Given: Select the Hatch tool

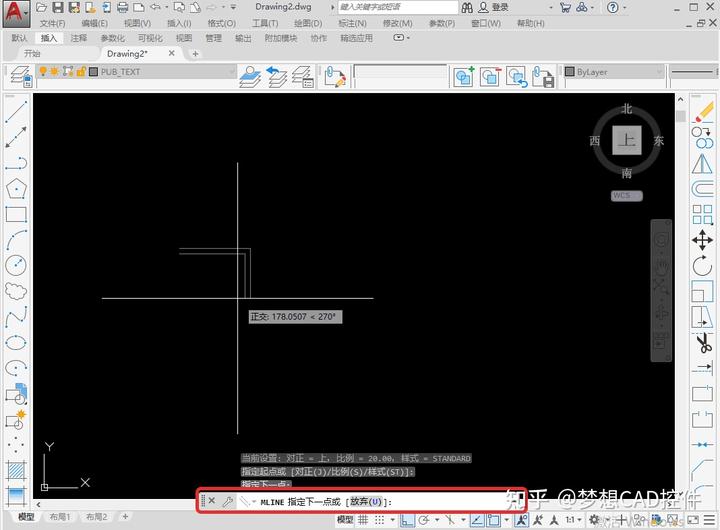Looking at the screenshot, I should pos(17,470).
